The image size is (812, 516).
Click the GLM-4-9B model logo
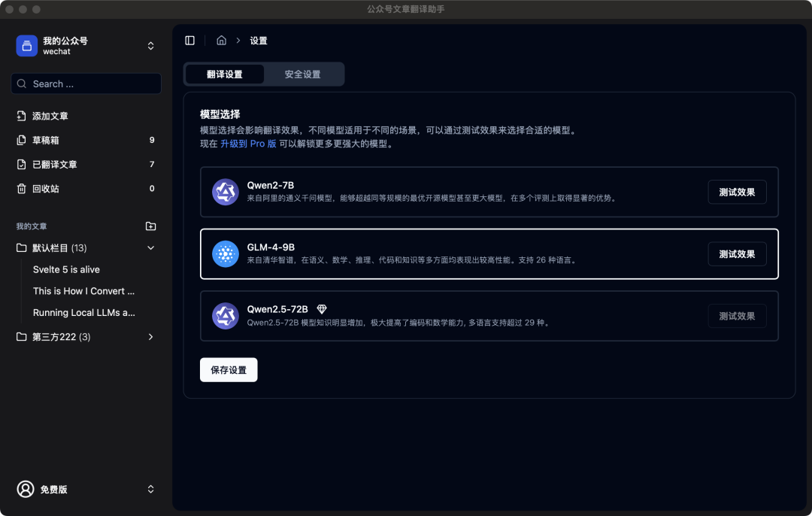[226, 253]
